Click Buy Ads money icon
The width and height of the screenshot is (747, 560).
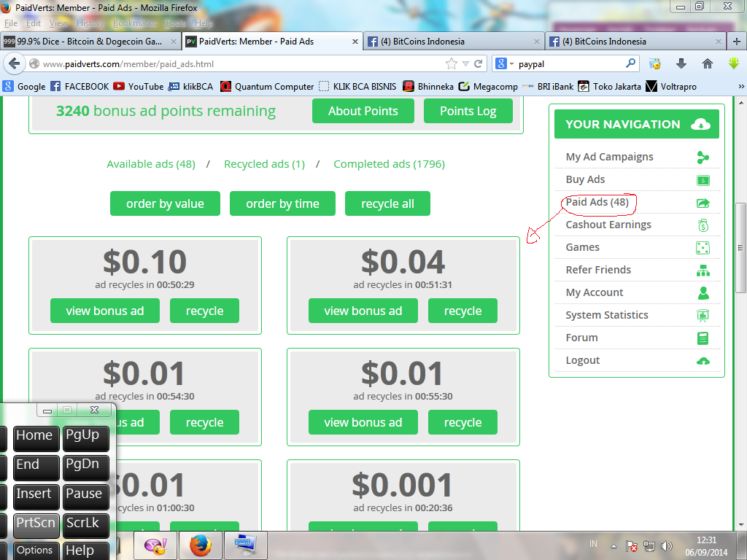pyautogui.click(x=703, y=180)
